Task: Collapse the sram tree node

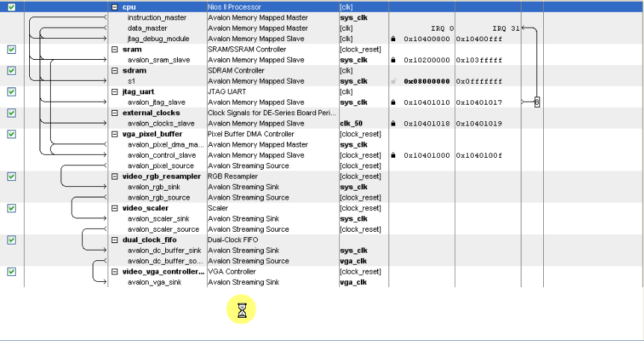Action: pyautogui.click(x=115, y=49)
